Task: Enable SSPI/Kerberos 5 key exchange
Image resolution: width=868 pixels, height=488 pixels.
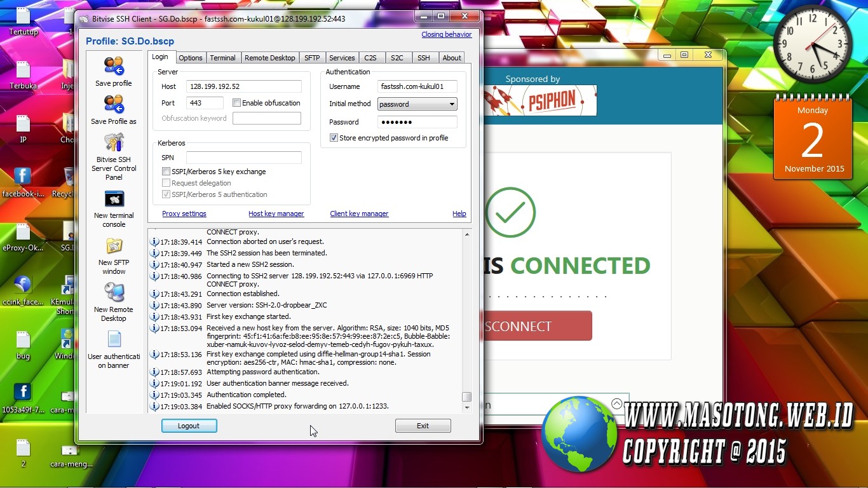Action: (x=166, y=172)
